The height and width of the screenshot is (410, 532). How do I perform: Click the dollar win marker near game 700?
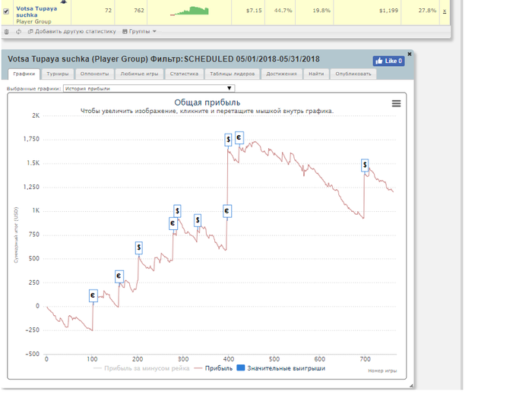click(365, 165)
